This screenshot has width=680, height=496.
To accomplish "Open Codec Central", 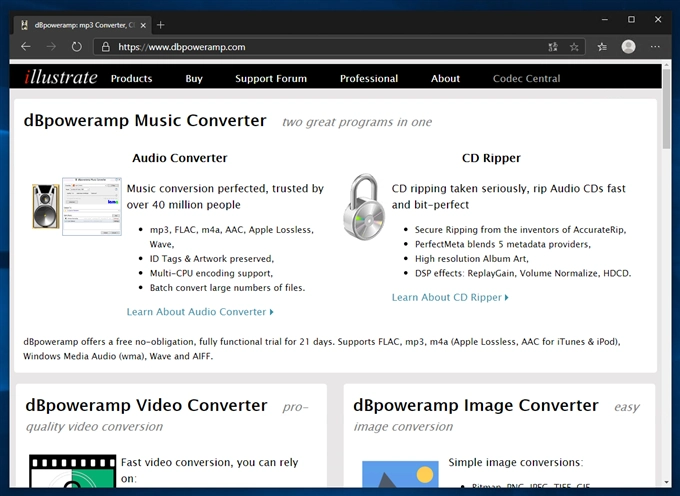I will pos(526,78).
